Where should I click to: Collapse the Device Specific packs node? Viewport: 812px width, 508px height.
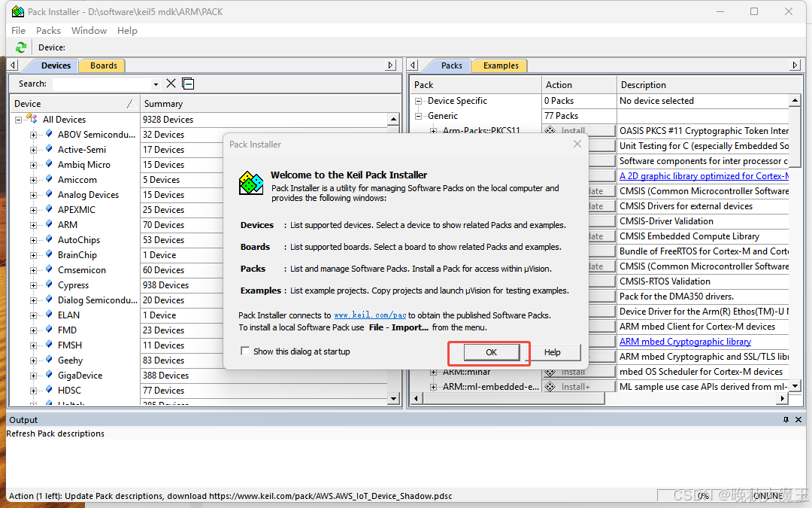(419, 101)
